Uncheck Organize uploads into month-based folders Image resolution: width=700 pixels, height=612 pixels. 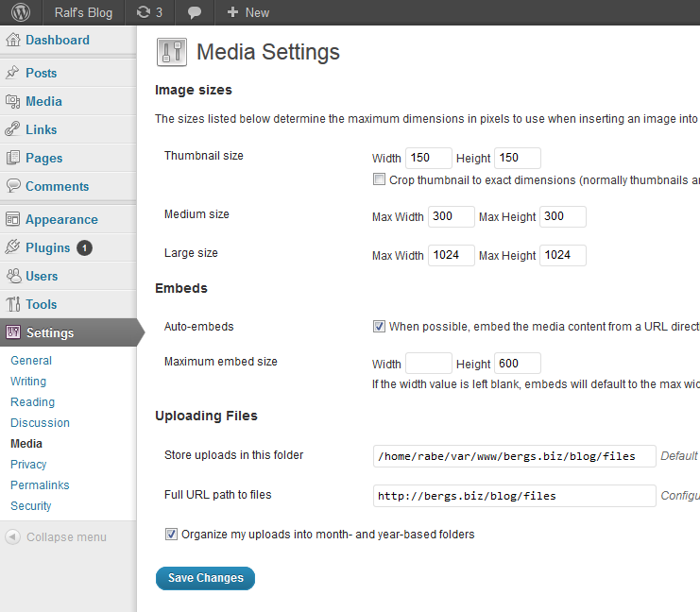pos(171,535)
